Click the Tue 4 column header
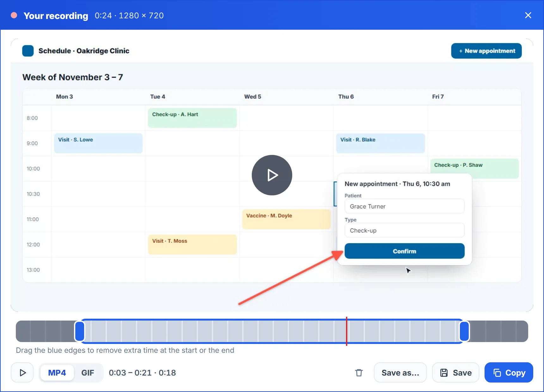The image size is (544, 392). point(158,97)
